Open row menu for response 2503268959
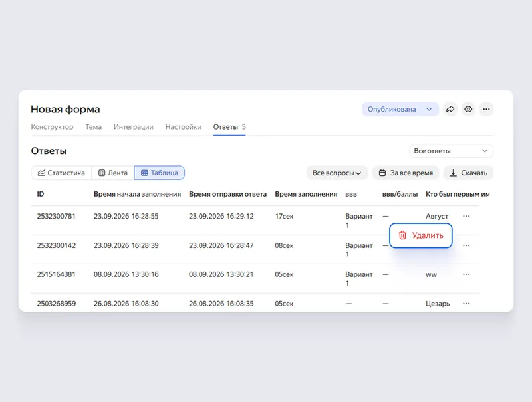 point(466,304)
